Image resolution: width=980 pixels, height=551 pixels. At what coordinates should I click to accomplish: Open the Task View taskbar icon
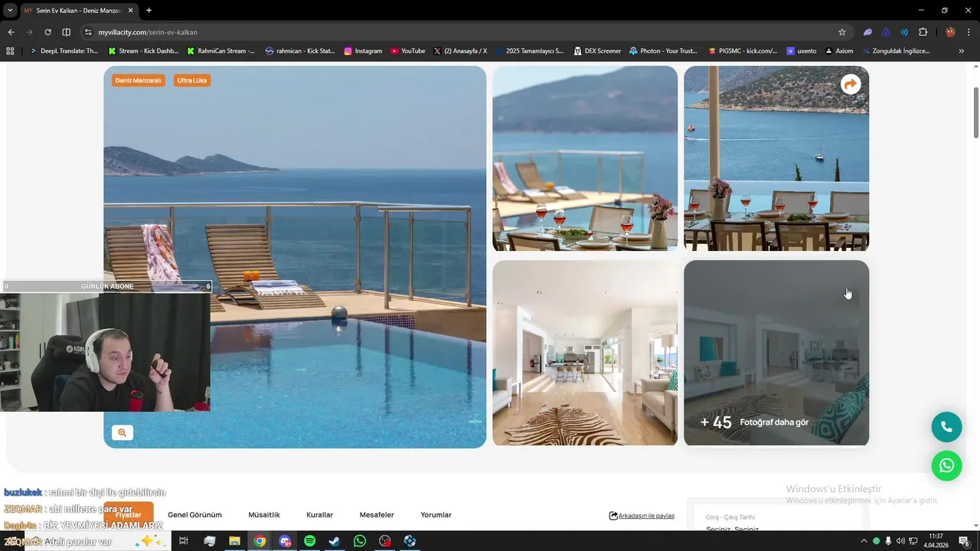(184, 541)
